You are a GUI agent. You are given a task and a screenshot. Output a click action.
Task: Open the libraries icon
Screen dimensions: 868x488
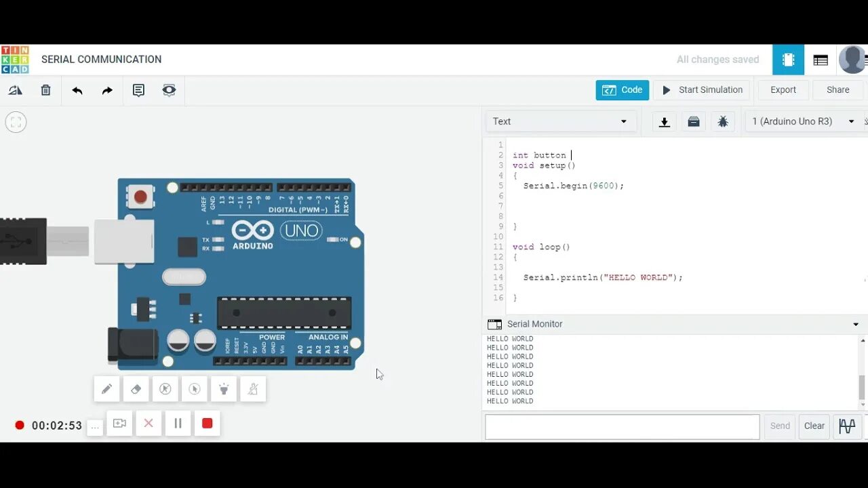pos(694,122)
